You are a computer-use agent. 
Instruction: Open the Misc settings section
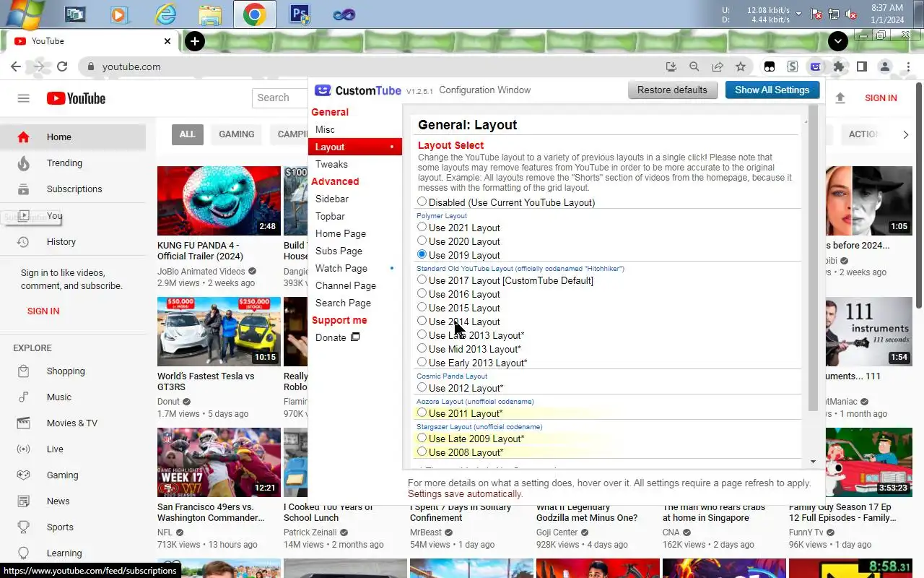pyautogui.click(x=354, y=129)
